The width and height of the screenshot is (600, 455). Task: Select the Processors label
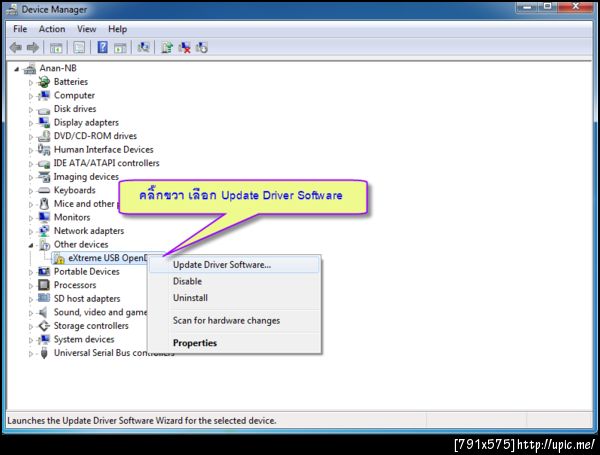tap(75, 285)
